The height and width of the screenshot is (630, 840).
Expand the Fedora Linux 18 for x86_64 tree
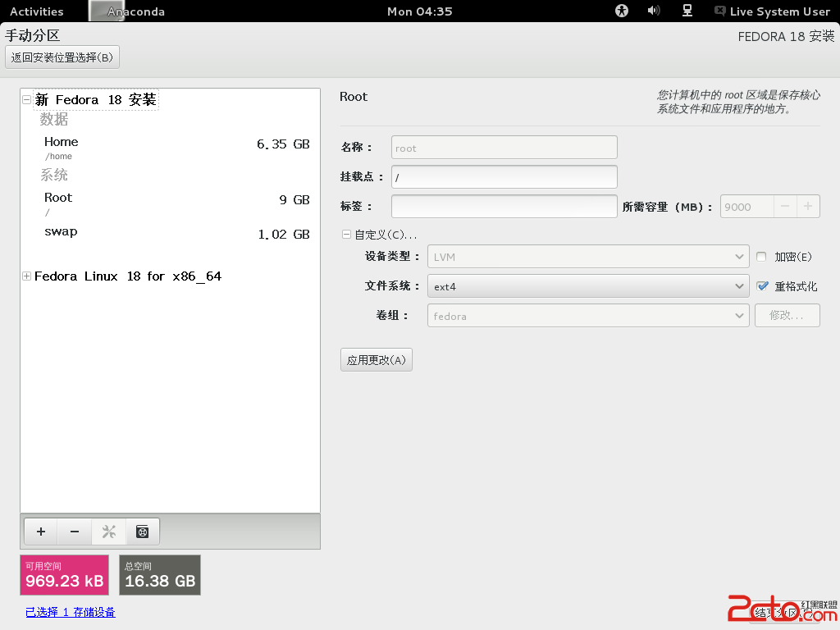click(x=26, y=276)
